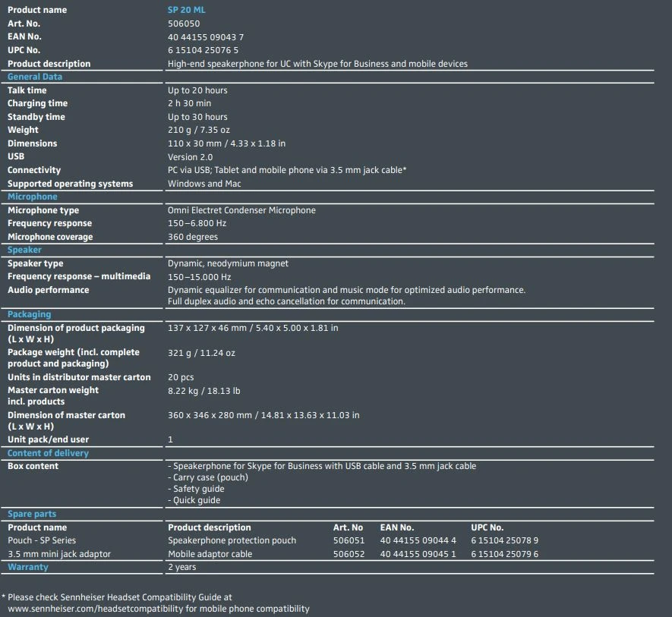The width and height of the screenshot is (672, 617).
Task: Select the Omni Electret Condenser Microphone text
Action: [x=241, y=210]
